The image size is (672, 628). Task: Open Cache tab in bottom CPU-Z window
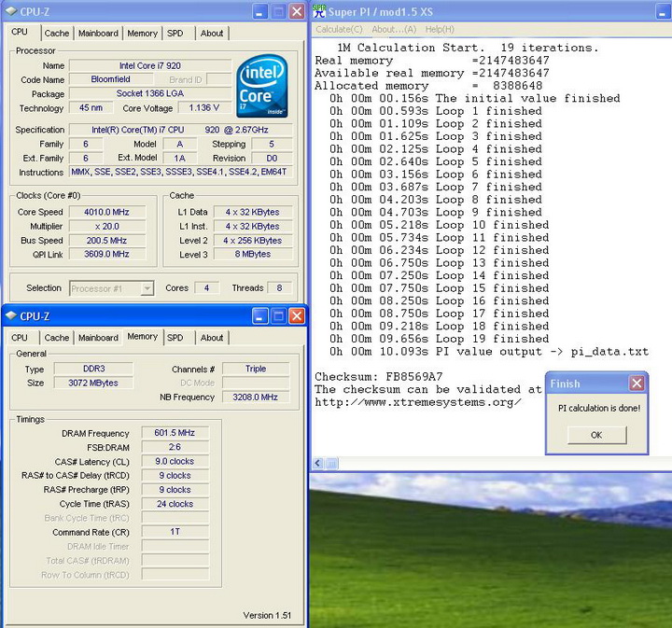57,338
